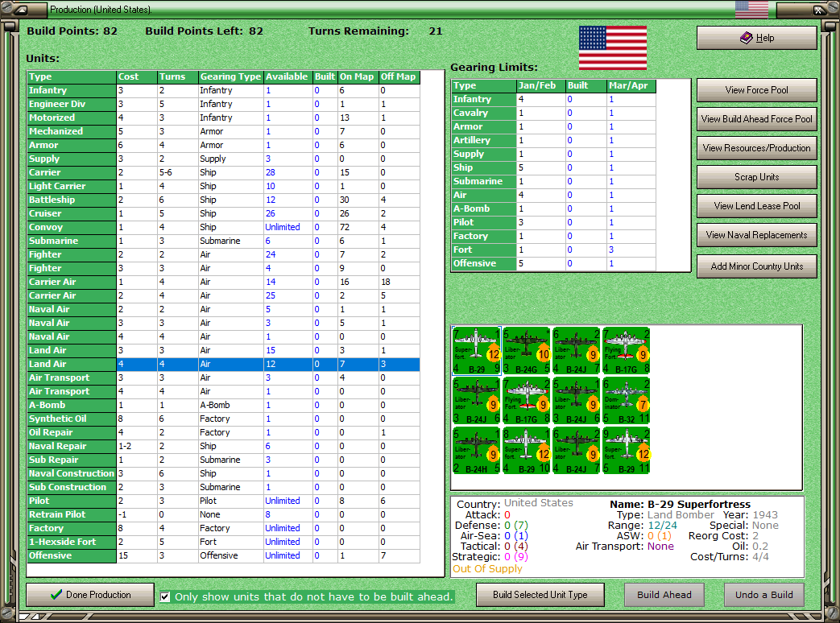This screenshot has width=840, height=623.
Task: Select the Mechanized unit row
Action: (223, 131)
